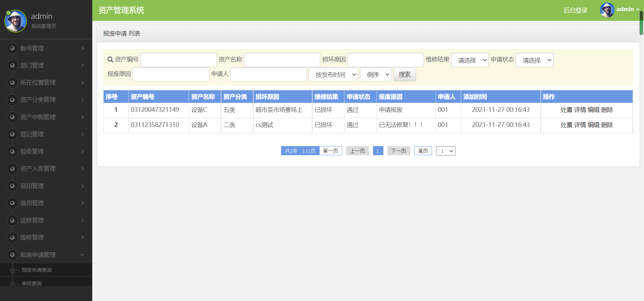Click 处置 for asset 03112358271310
The width and height of the screenshot is (644, 301).
pyautogui.click(x=567, y=125)
